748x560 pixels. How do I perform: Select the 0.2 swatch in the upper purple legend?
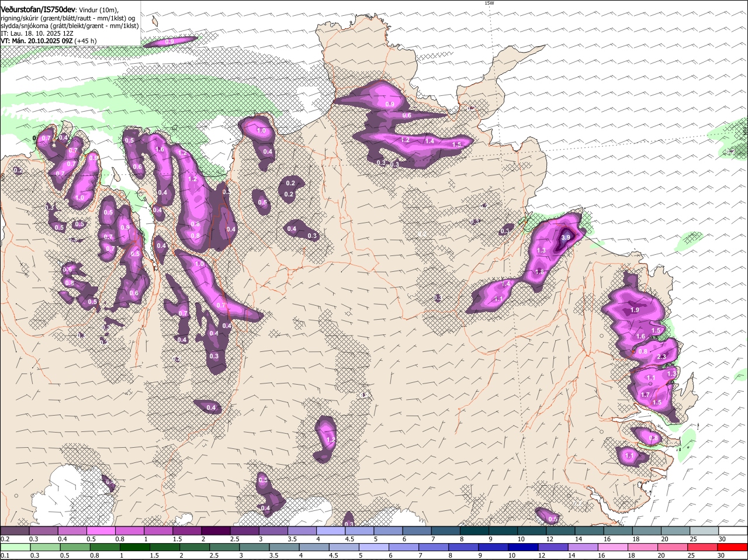click(15, 531)
